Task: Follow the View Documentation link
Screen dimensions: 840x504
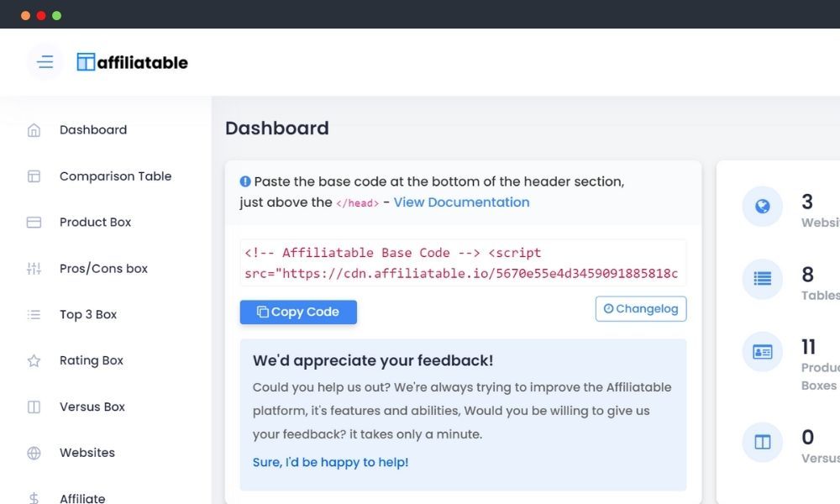Action: [461, 202]
